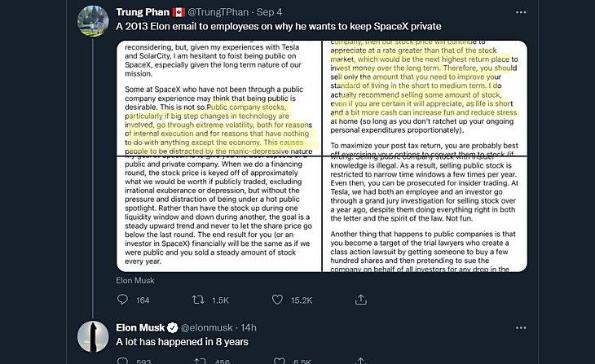Reply to Trung Phan's tweet
Image resolution: width=595 pixels, height=364 pixels.
tap(122, 300)
